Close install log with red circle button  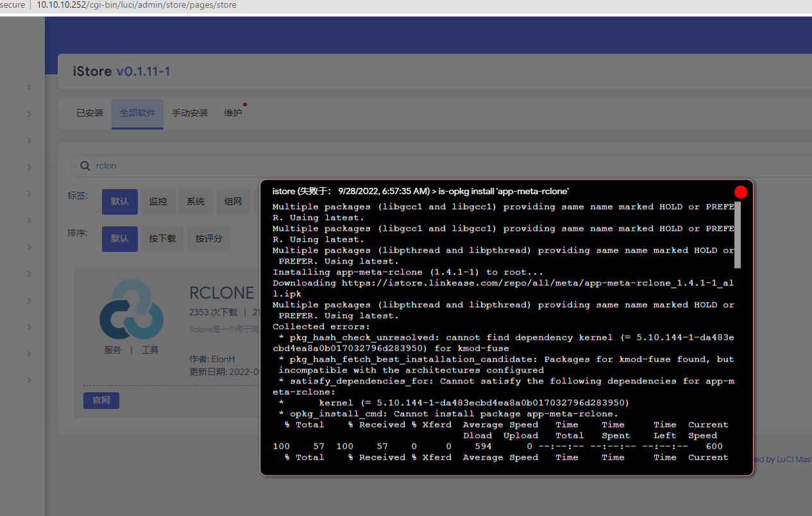tap(741, 192)
